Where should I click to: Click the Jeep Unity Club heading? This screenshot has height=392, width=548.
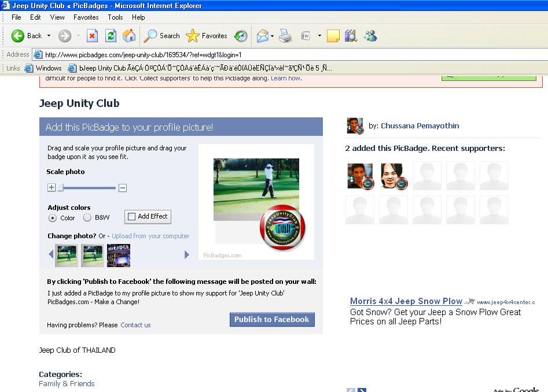[x=79, y=103]
